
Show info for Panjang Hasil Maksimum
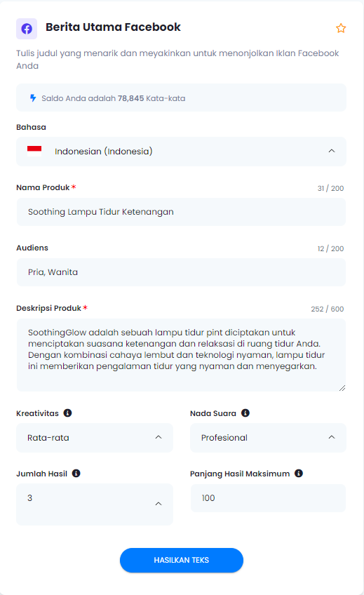[299, 473]
